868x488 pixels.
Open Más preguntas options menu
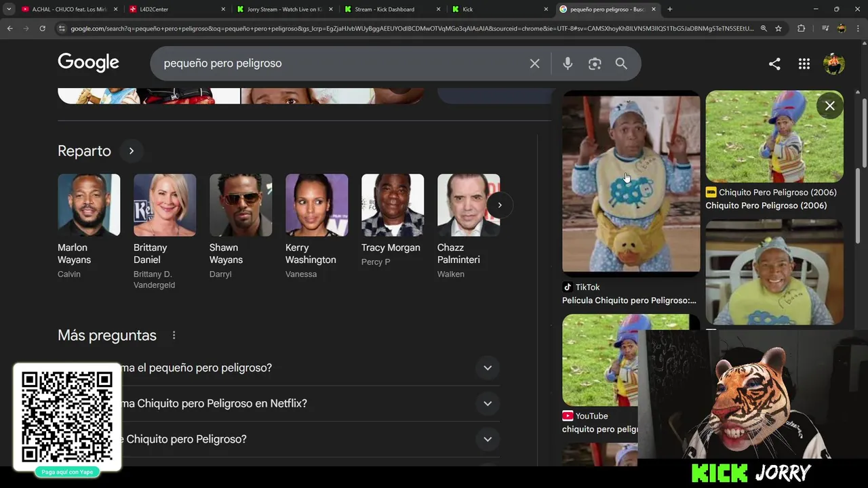[174, 335]
